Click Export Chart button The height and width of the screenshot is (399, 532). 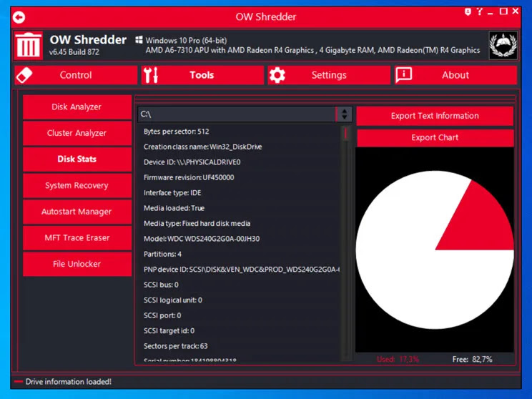(435, 138)
